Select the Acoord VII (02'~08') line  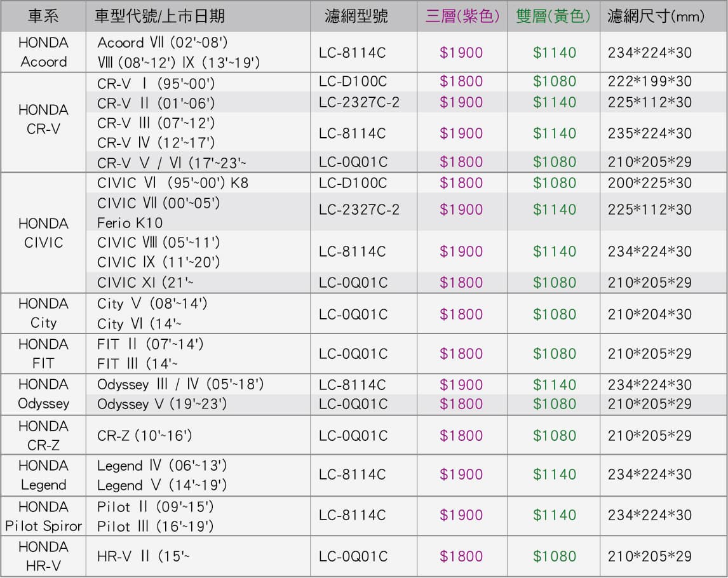pos(163,43)
